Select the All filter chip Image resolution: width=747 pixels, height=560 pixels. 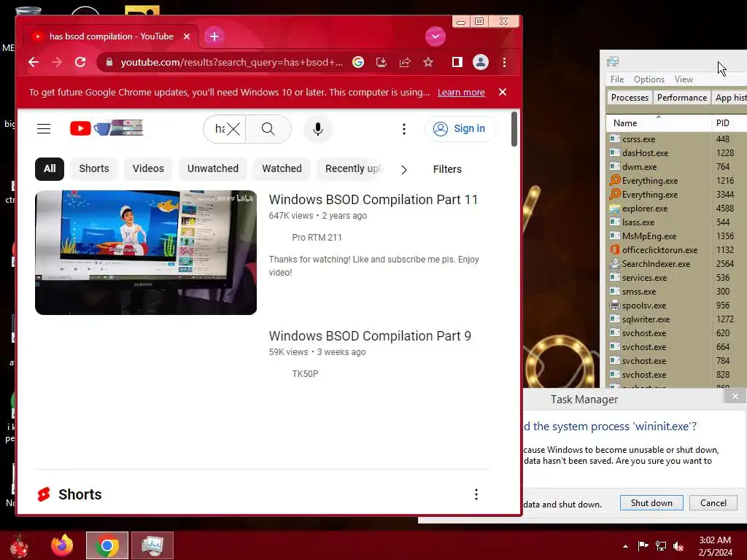point(50,168)
